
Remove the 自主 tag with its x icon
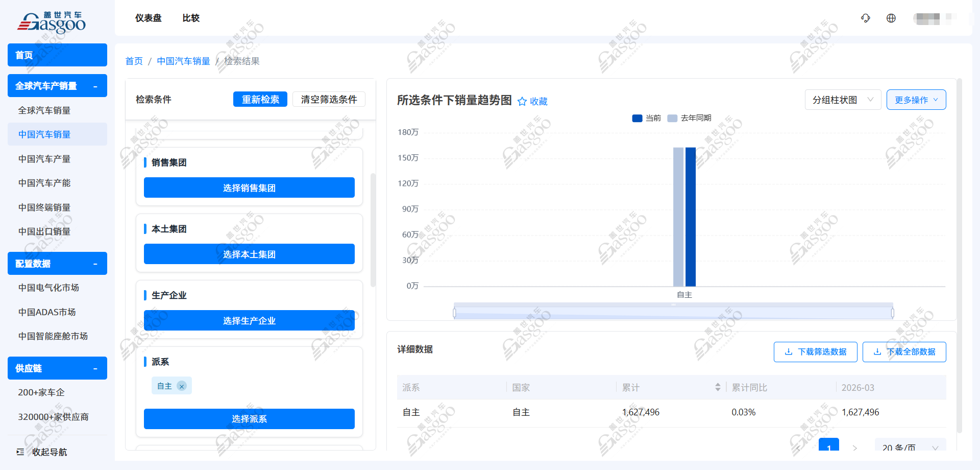coord(182,386)
